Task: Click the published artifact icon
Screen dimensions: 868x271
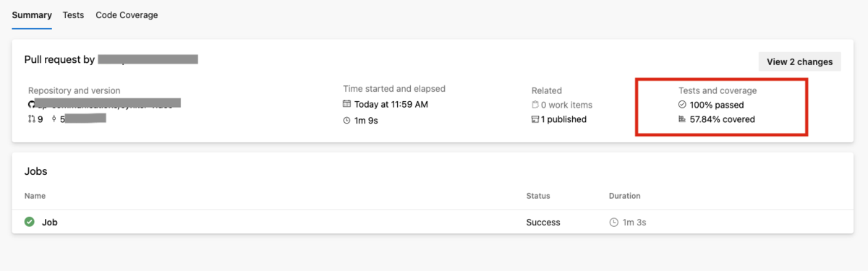Action: click(x=535, y=119)
